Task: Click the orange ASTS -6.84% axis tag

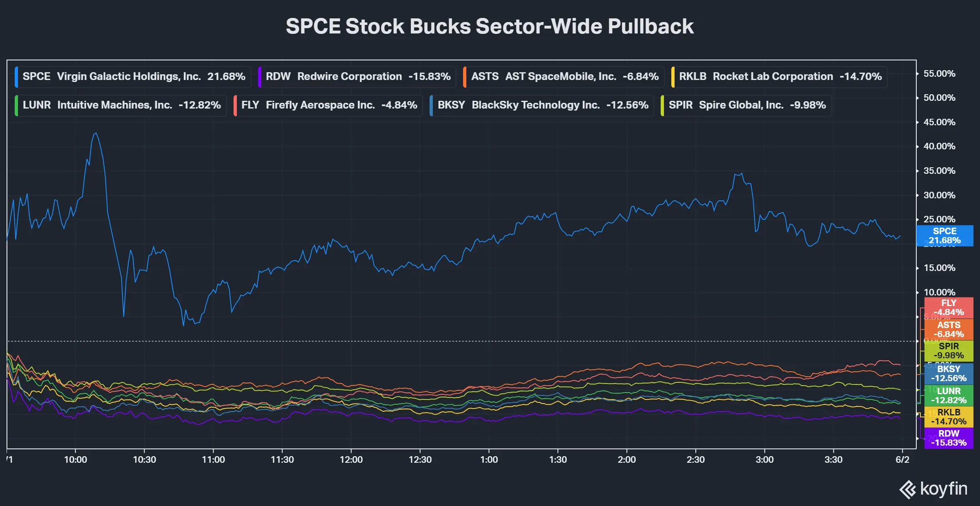Action: [x=949, y=330]
